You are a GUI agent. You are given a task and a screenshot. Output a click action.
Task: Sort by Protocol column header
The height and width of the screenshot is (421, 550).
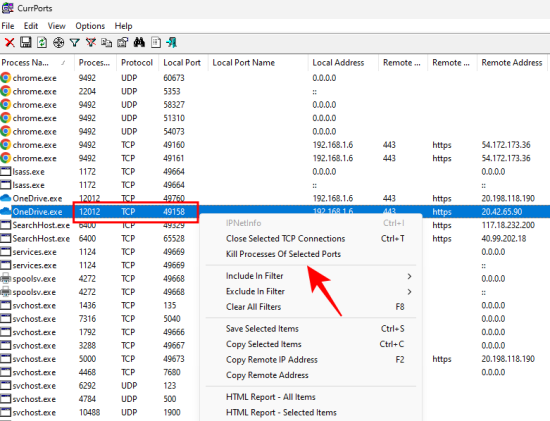tap(137, 63)
